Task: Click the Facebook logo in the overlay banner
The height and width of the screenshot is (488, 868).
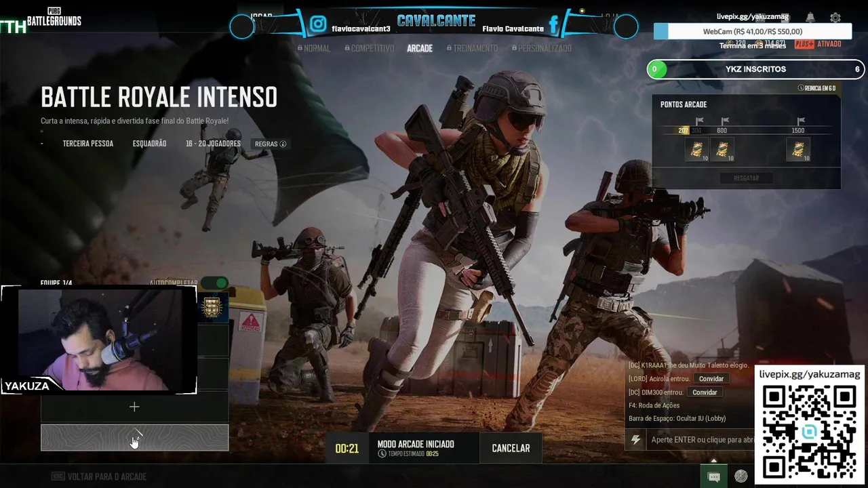Action: click(x=553, y=26)
